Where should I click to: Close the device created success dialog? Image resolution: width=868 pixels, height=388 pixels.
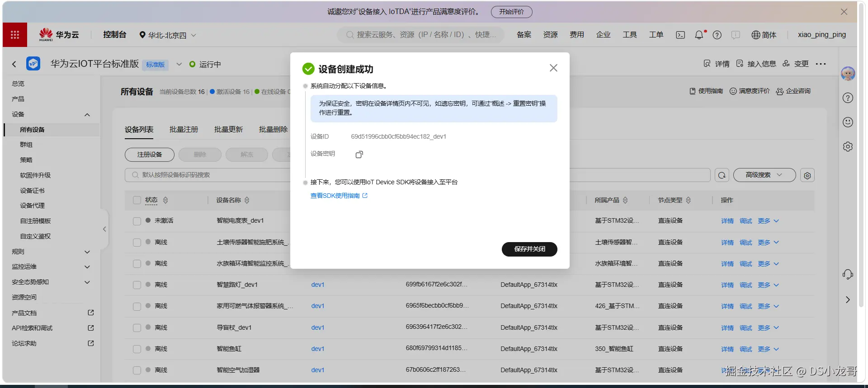(553, 68)
